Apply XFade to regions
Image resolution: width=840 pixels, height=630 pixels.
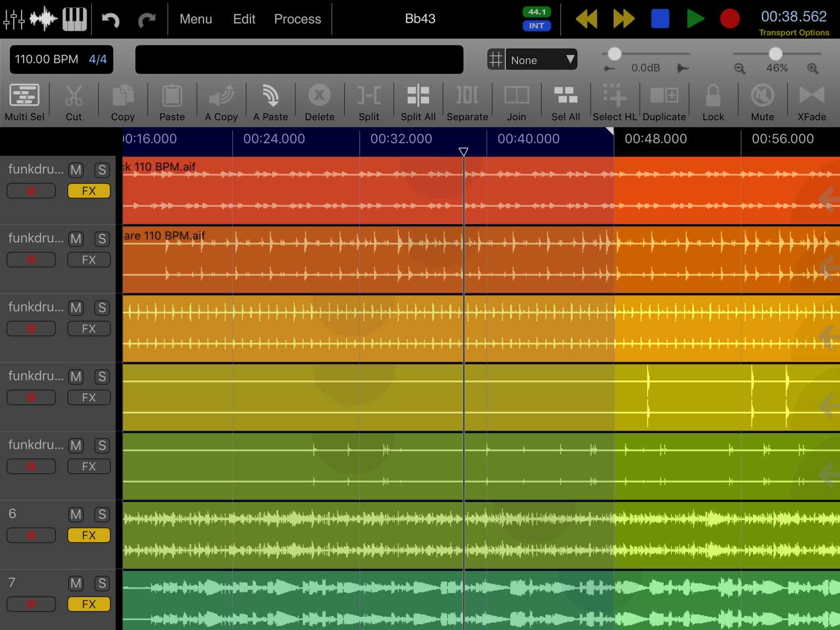(812, 102)
